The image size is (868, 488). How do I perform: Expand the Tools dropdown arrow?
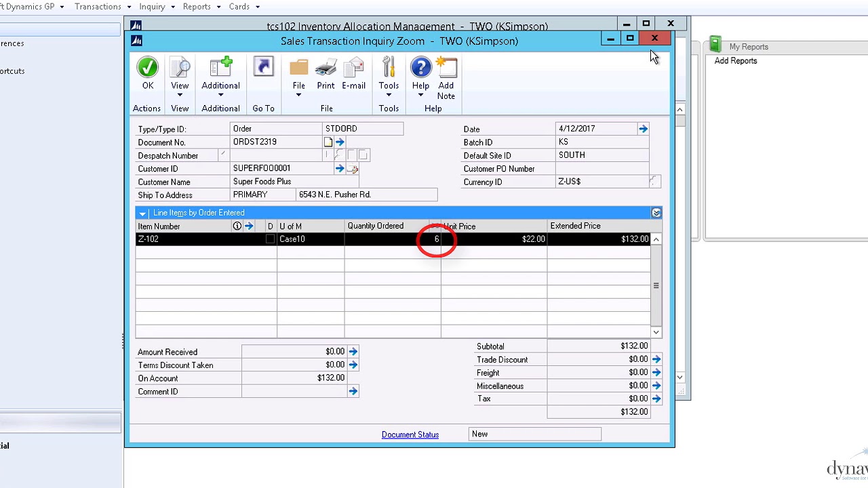pyautogui.click(x=389, y=95)
